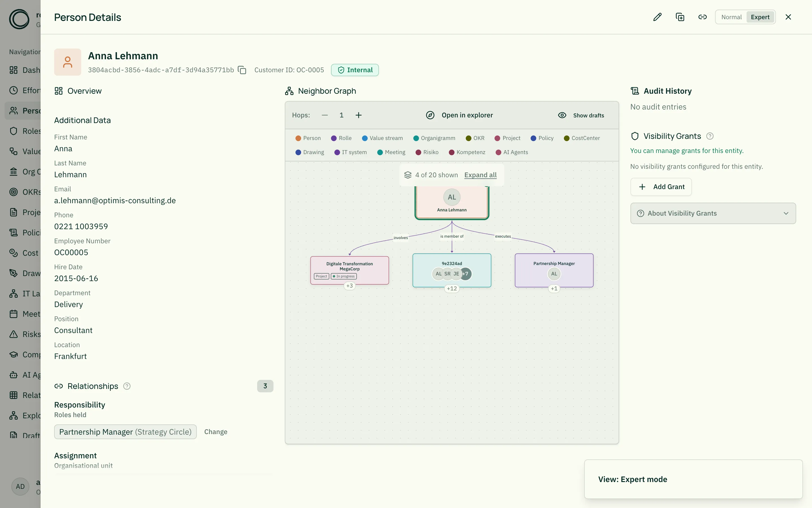Toggle Rolle legend filter

pos(341,138)
